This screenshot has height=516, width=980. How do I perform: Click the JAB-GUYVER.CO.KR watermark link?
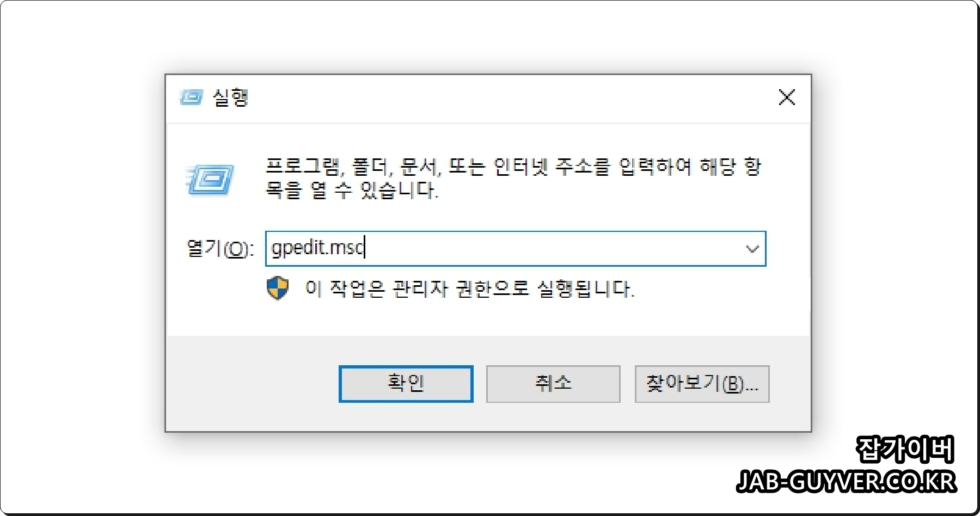click(x=847, y=482)
